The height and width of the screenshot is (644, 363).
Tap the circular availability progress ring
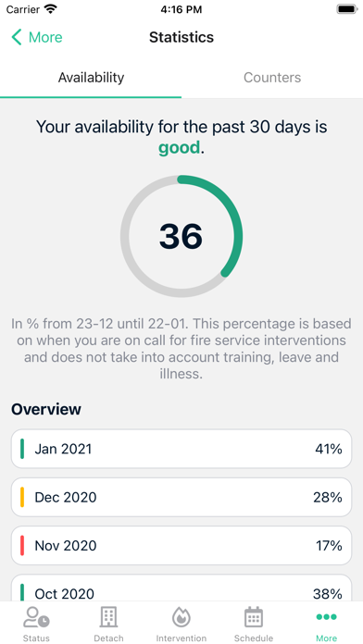pyautogui.click(x=181, y=236)
